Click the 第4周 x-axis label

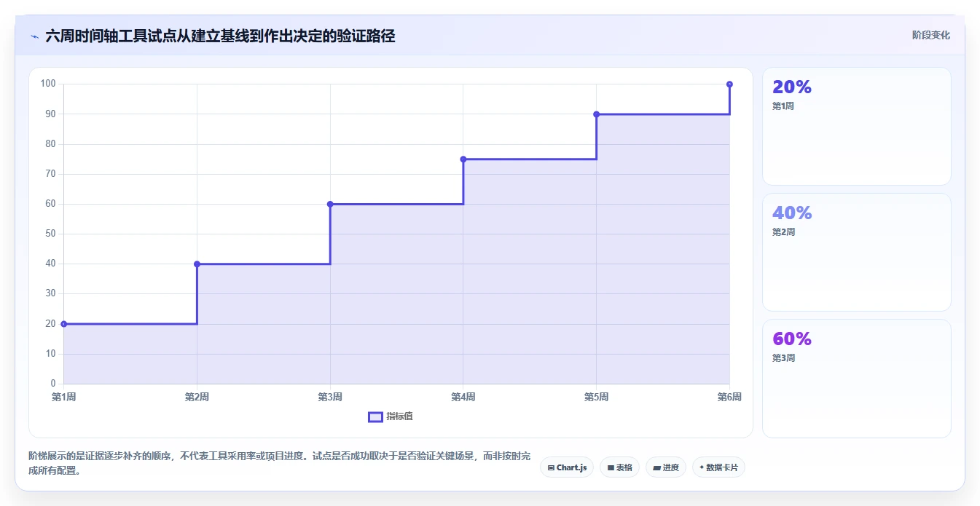(x=463, y=398)
